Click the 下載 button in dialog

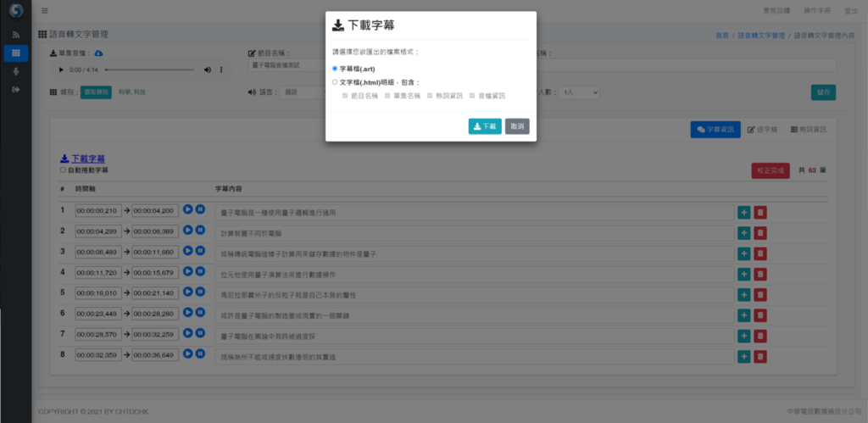tap(485, 126)
